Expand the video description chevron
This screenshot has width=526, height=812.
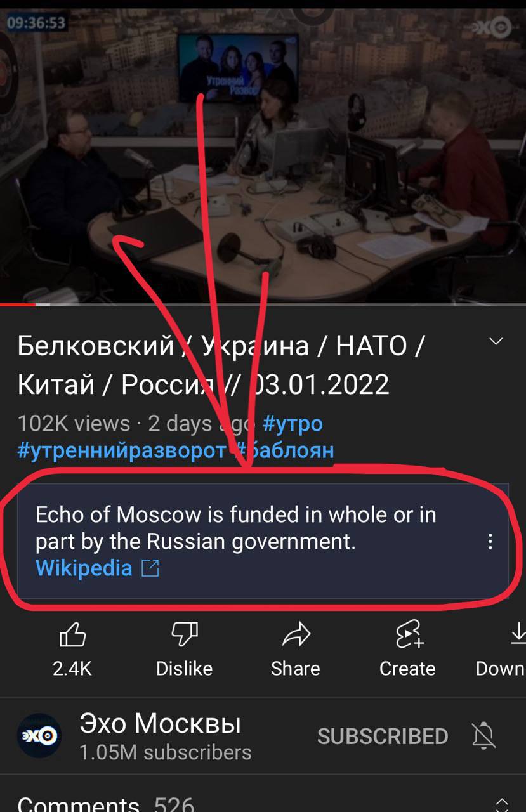[496, 342]
